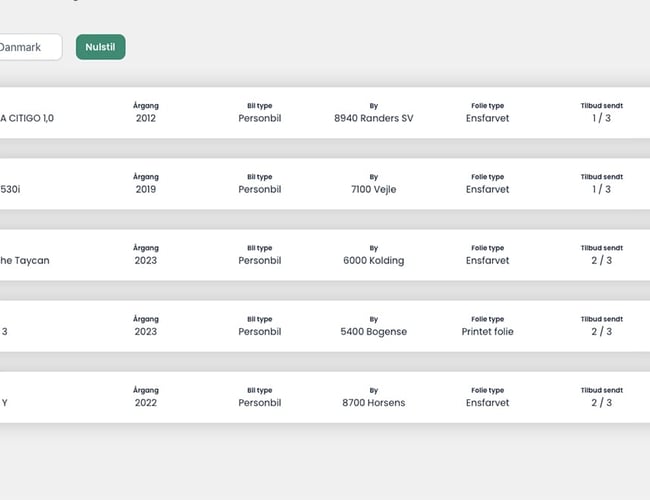The width and height of the screenshot is (650, 500).
Task: Click the 8940 Randers SV city
Action: click(373, 118)
